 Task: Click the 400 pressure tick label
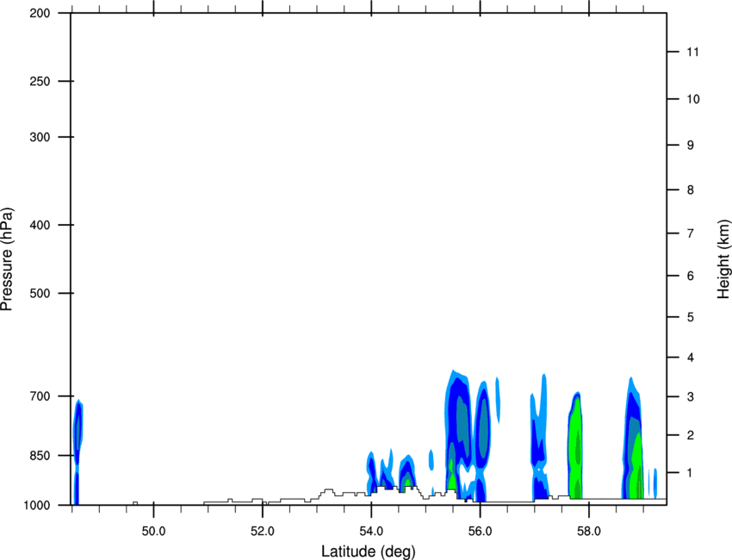click(x=40, y=225)
